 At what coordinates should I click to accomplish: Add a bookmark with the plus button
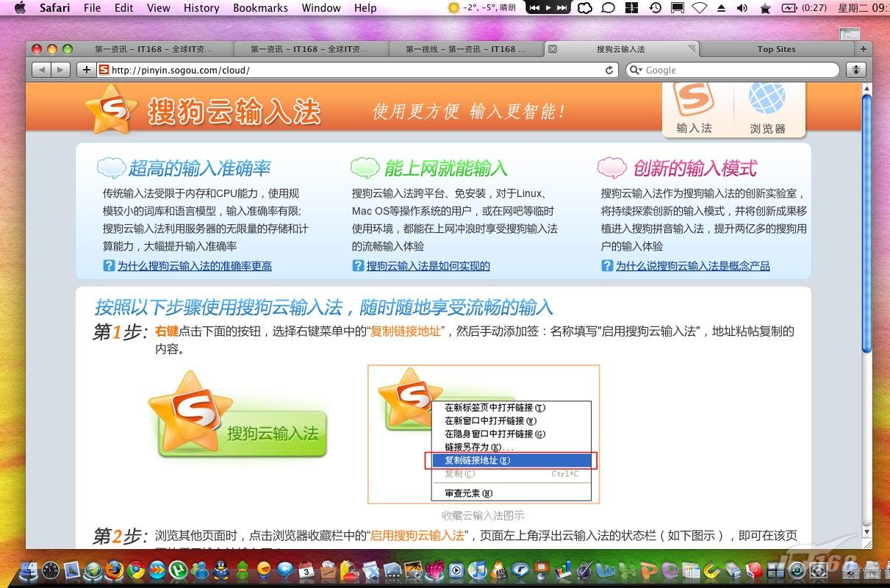pyautogui.click(x=86, y=70)
